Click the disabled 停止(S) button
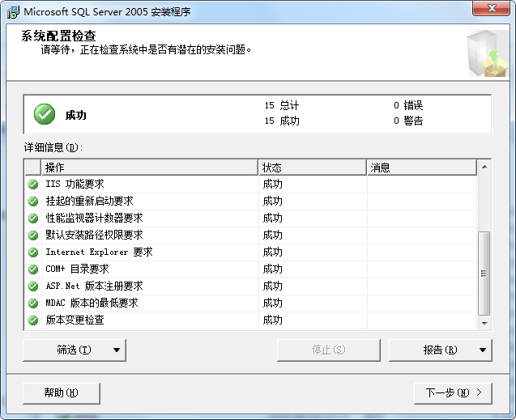The width and height of the screenshot is (516, 420). point(328,350)
